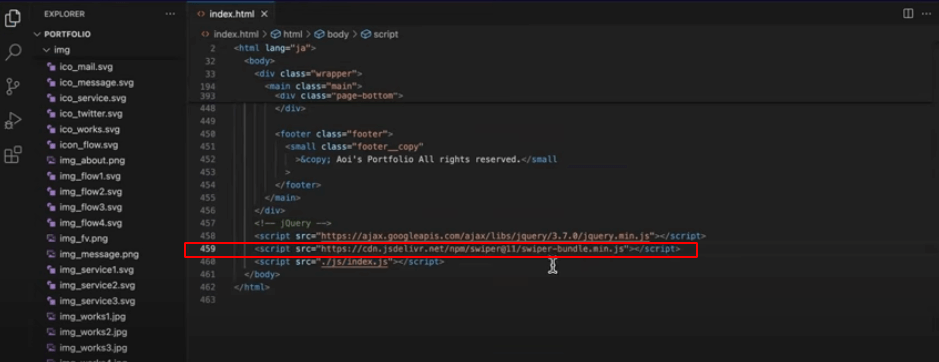This screenshot has height=362, width=939.
Task: Click the jQuery googleapis script URL
Action: pos(486,236)
